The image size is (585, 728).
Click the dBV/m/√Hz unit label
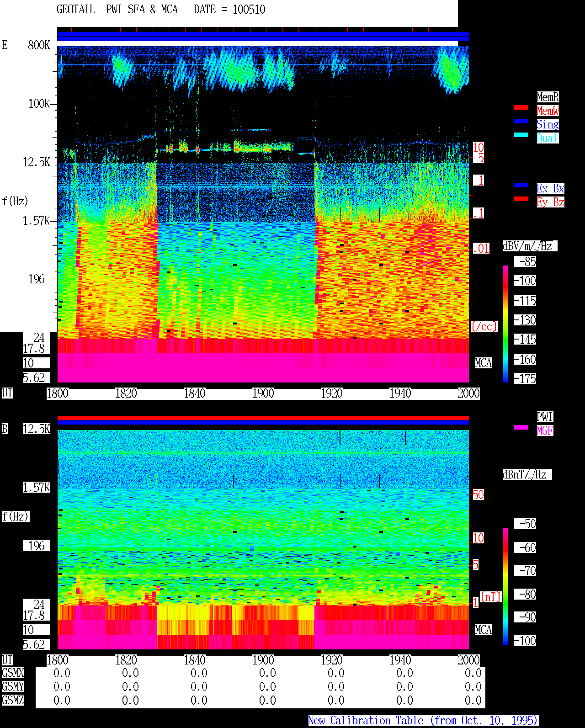coord(530,246)
